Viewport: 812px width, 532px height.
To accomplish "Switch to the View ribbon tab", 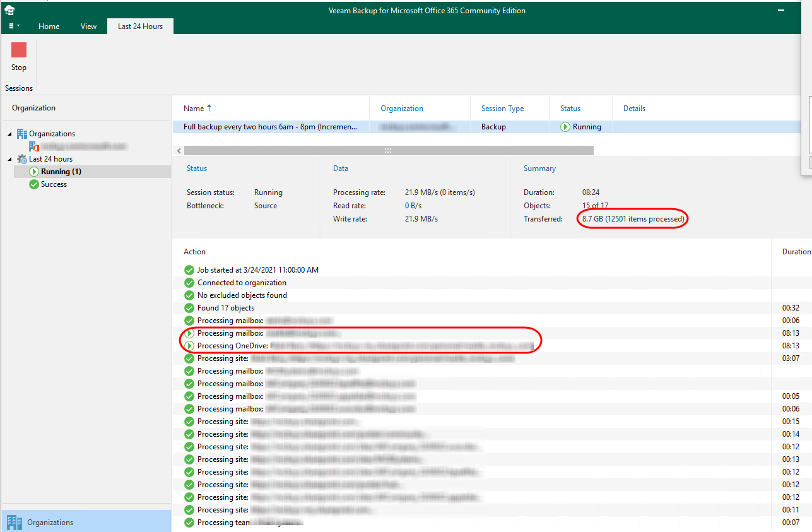I will pos(88,27).
